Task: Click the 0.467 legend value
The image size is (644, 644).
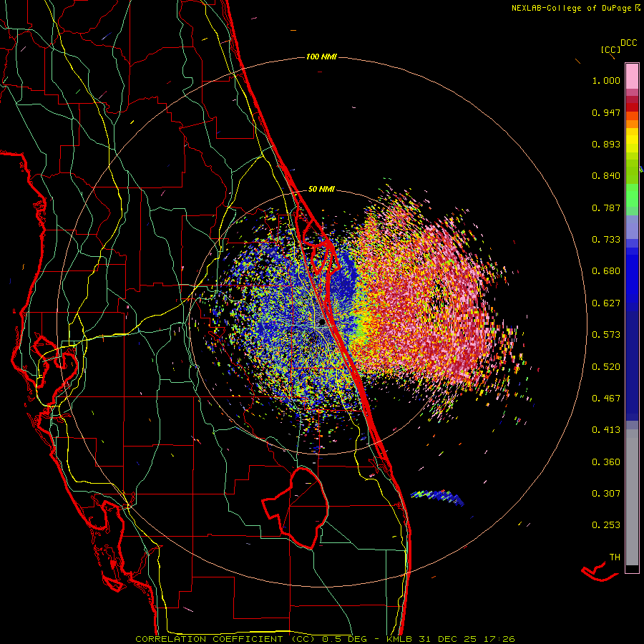Action: point(606,399)
